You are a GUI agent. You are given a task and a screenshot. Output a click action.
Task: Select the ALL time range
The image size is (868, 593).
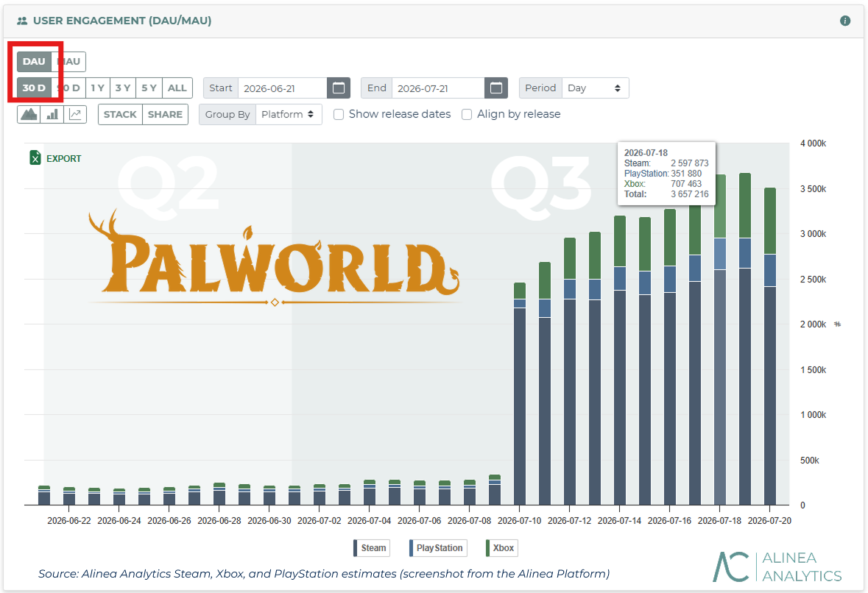177,88
